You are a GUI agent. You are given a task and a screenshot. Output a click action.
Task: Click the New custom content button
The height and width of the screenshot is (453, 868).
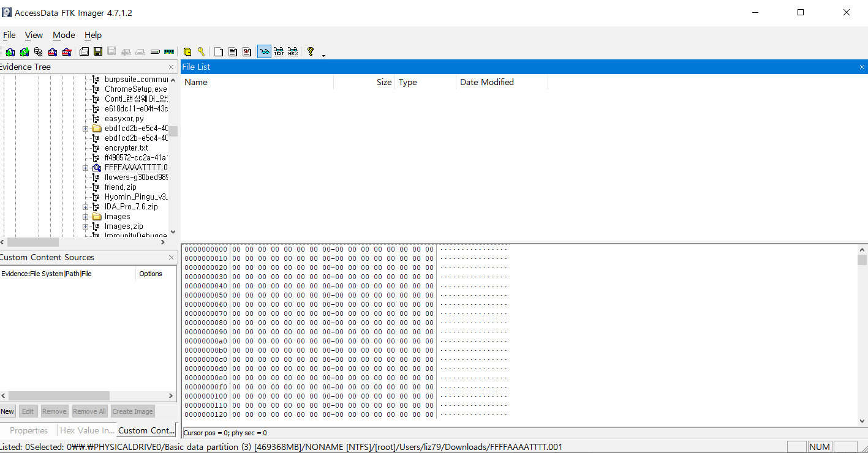point(7,411)
